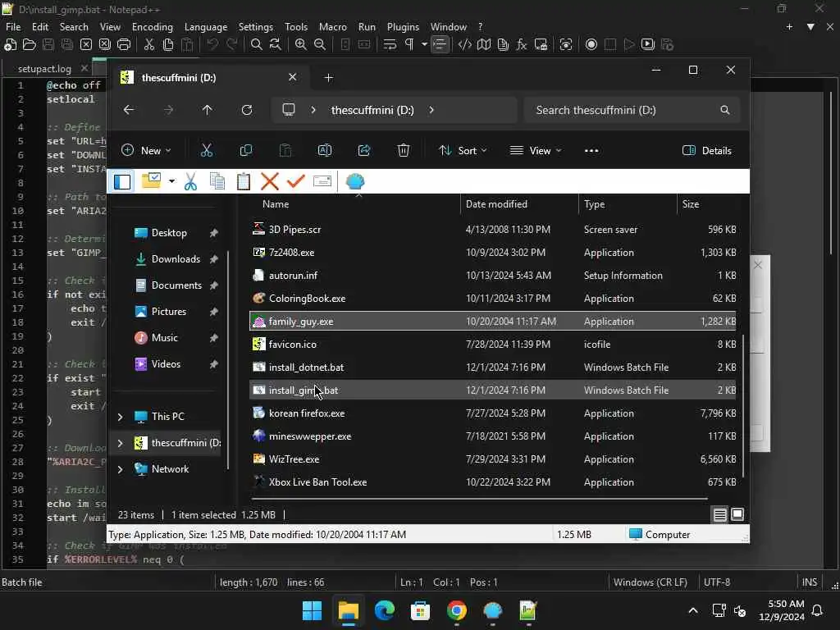840x630 pixels.
Task: Select the korean firefox.exe file
Action: [492, 413]
